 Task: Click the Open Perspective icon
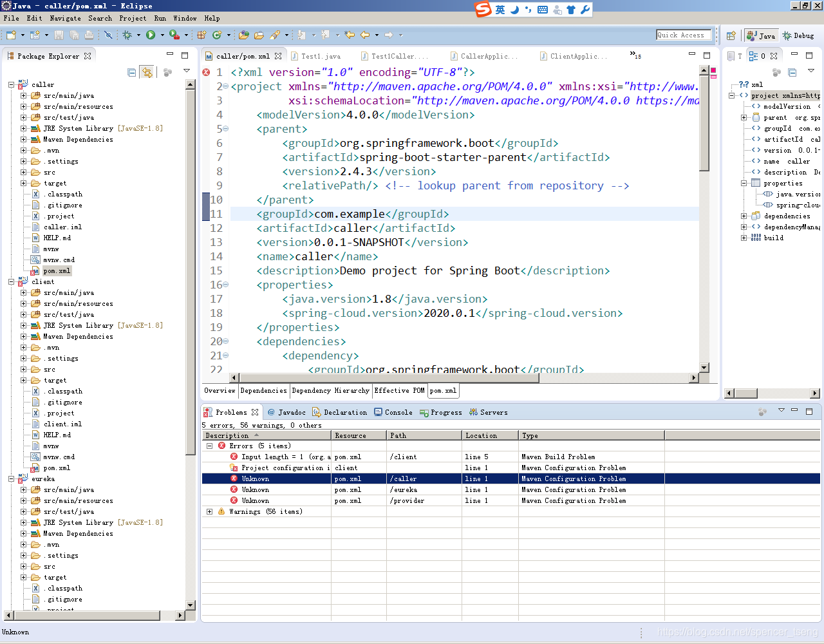coord(731,35)
